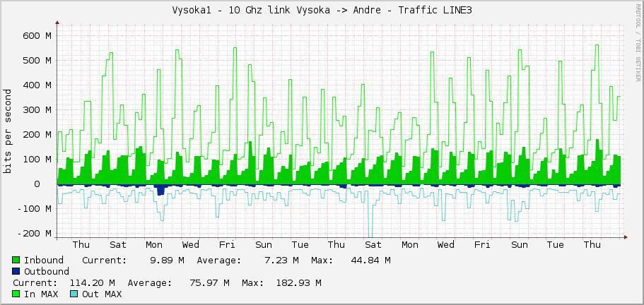Click the inbound max value 44.84 M

pos(370,260)
